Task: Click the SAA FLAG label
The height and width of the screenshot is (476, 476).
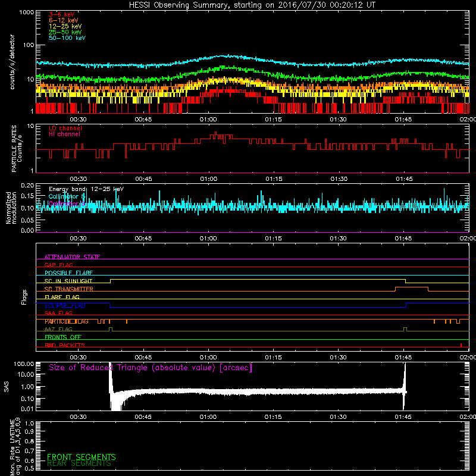Action: click(58, 313)
